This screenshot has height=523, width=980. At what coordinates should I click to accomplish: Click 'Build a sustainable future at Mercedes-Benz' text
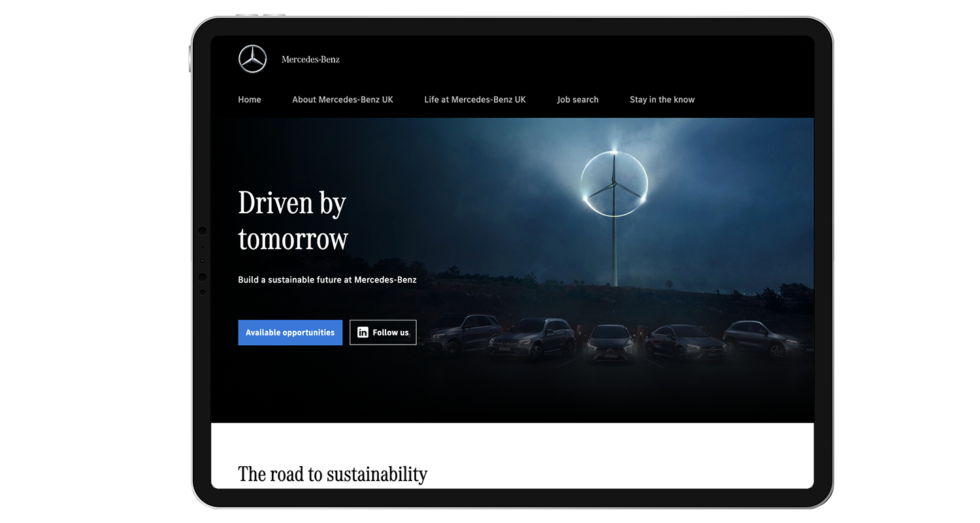click(327, 280)
